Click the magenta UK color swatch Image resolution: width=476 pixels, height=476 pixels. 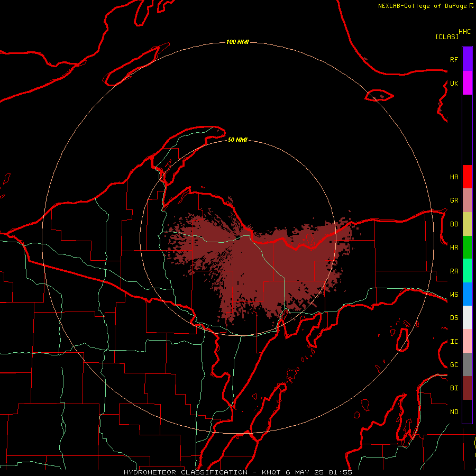467,83
